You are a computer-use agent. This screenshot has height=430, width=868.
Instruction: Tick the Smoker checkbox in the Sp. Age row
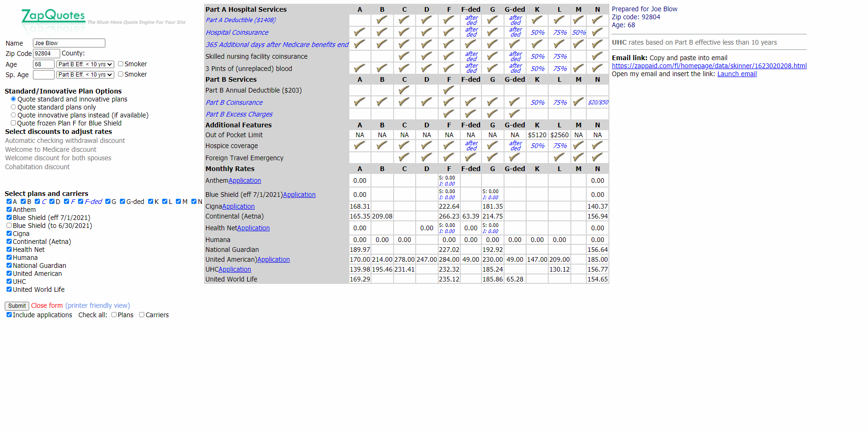pos(121,74)
